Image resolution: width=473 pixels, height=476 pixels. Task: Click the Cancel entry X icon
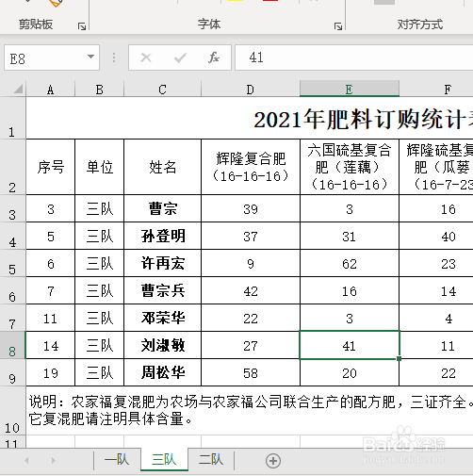tap(146, 57)
